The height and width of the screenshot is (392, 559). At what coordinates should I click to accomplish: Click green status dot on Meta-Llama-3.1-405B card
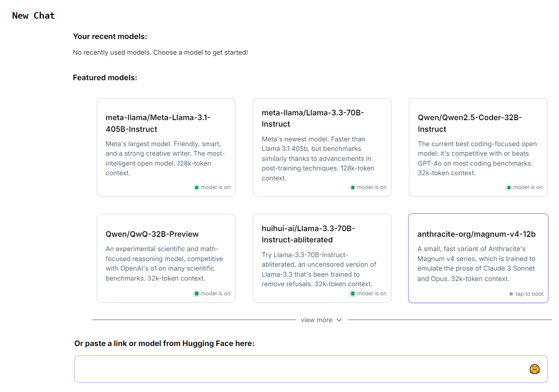point(196,187)
